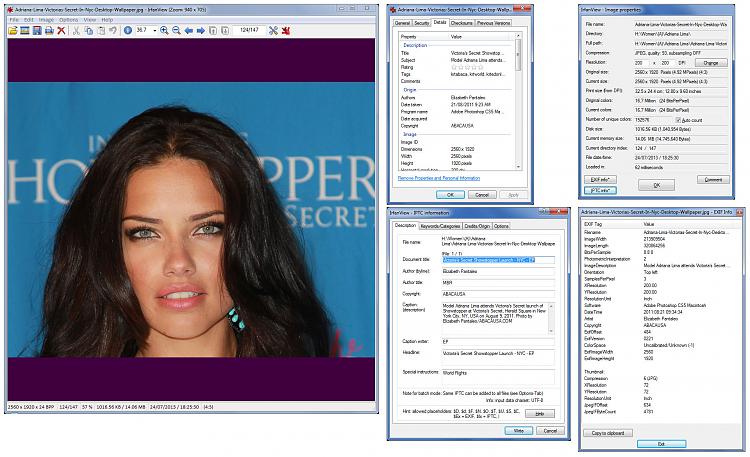The width and height of the screenshot is (750, 457).
Task: Click the Slideshow icon in IrfanView toolbar
Action: [x=25, y=31]
